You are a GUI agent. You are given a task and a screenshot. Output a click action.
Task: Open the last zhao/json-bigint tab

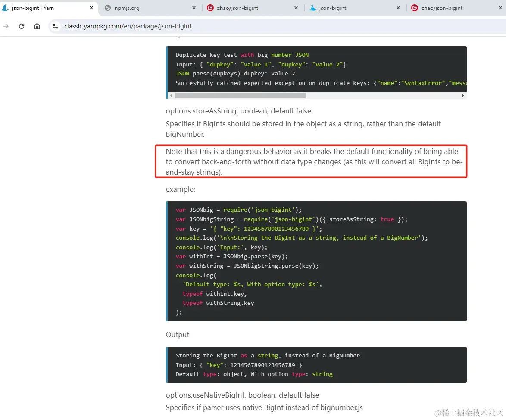457,8
